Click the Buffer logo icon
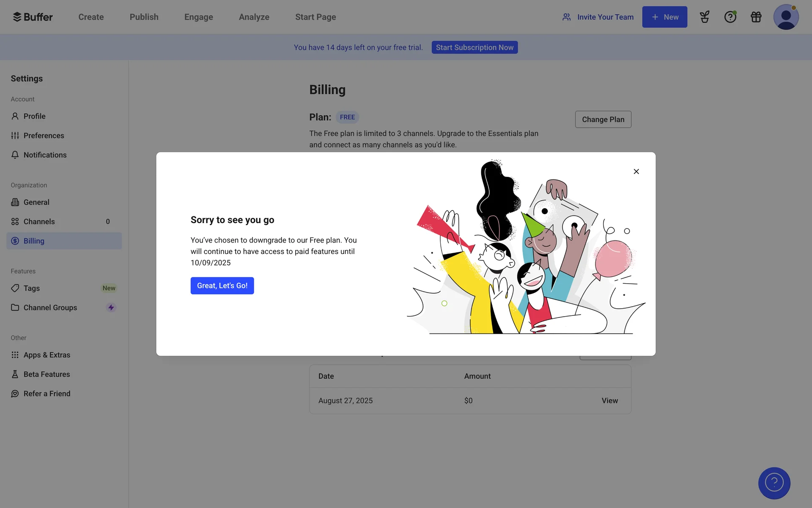This screenshot has width=812, height=508. pyautogui.click(x=17, y=17)
